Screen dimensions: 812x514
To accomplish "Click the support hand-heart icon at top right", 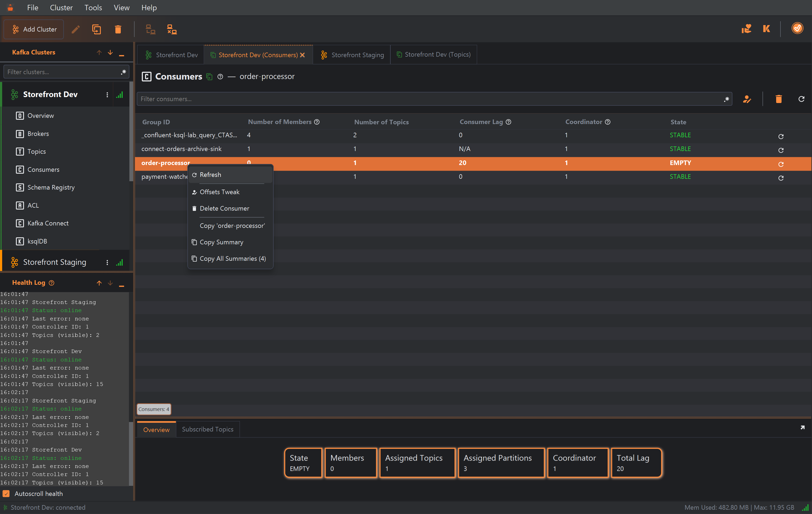I will 746,29.
